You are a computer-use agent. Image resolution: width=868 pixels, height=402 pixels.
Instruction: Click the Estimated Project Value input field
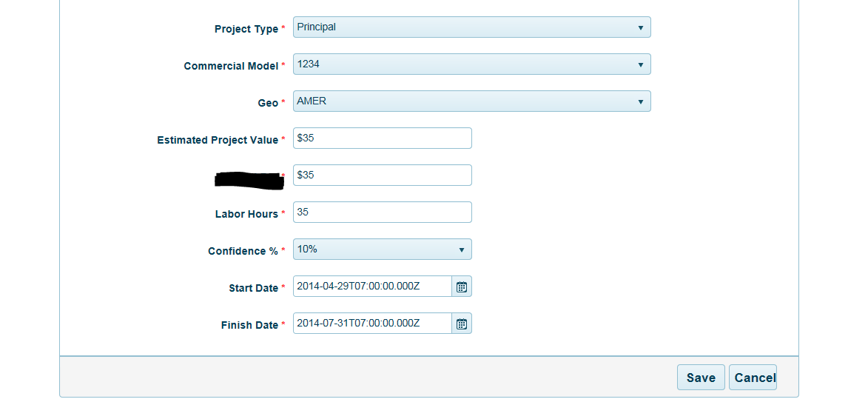pos(382,138)
